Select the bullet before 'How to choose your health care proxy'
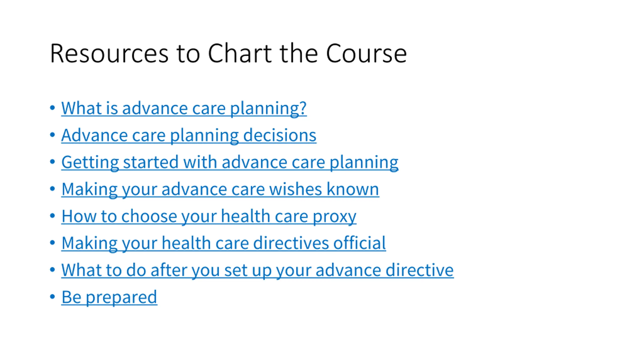 coord(52,216)
